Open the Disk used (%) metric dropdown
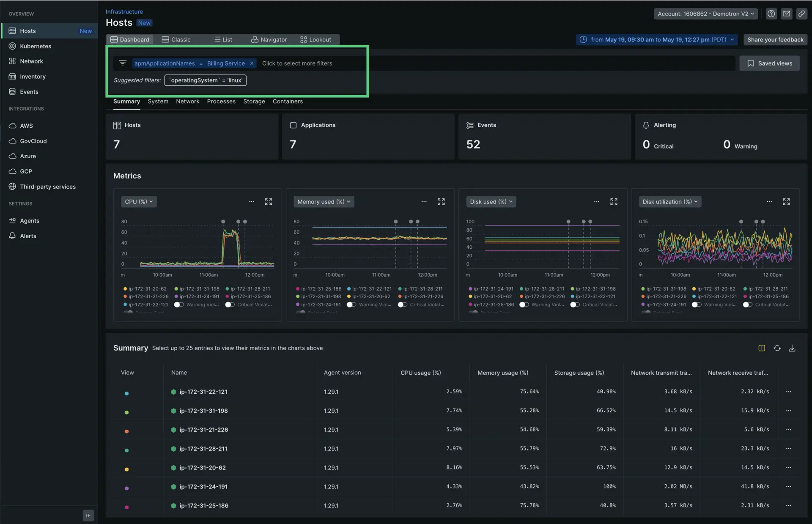The image size is (812, 524). click(491, 202)
